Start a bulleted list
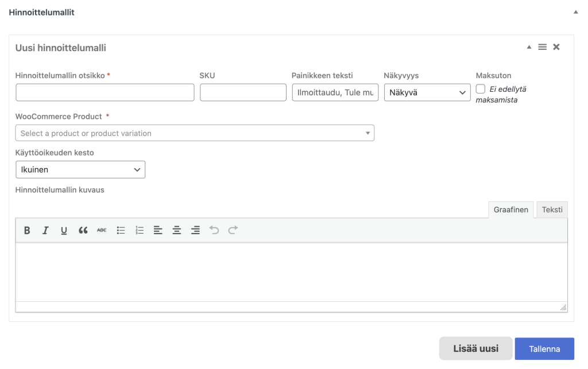 click(x=121, y=230)
